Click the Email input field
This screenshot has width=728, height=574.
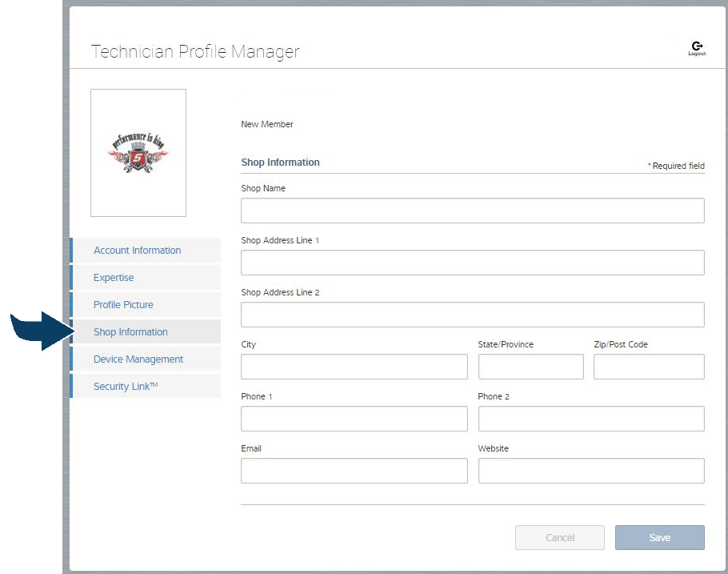click(x=354, y=471)
